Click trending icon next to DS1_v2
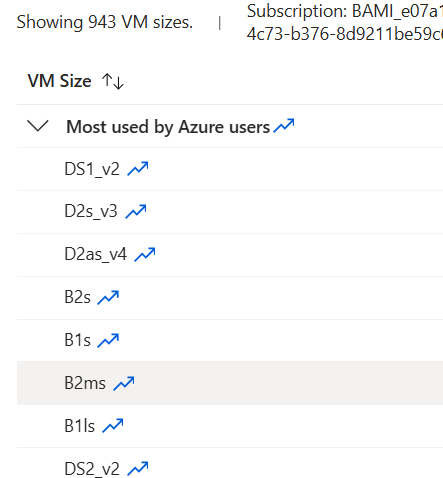The width and height of the screenshot is (443, 478). coord(138,168)
